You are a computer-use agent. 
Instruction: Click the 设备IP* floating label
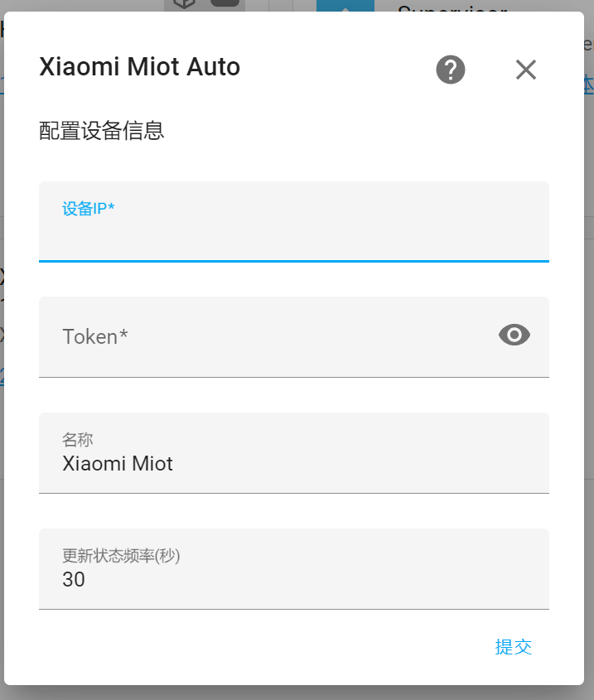pos(88,209)
